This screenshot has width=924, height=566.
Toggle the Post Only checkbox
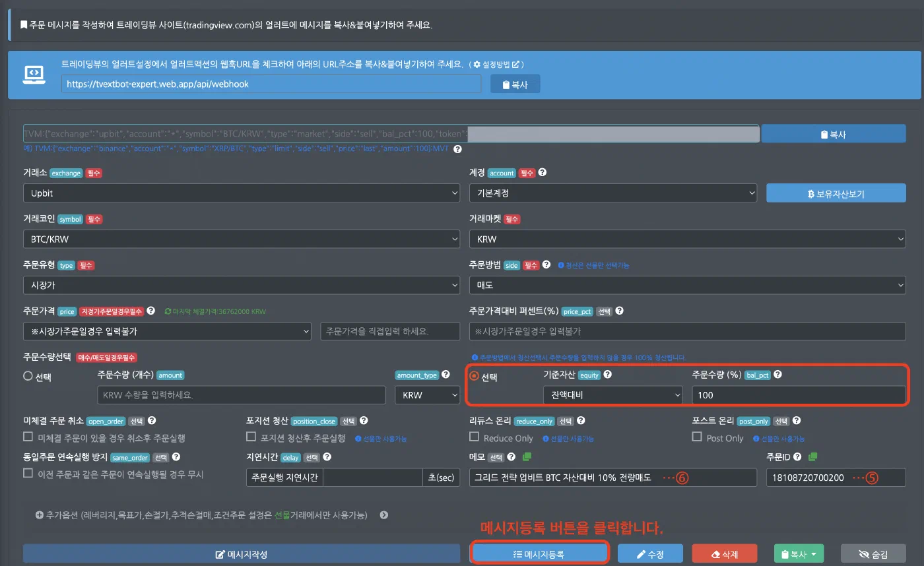click(697, 437)
